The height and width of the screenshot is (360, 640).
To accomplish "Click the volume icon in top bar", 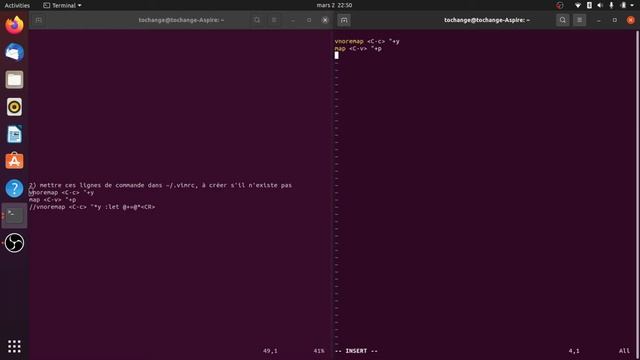I will click(600, 5).
